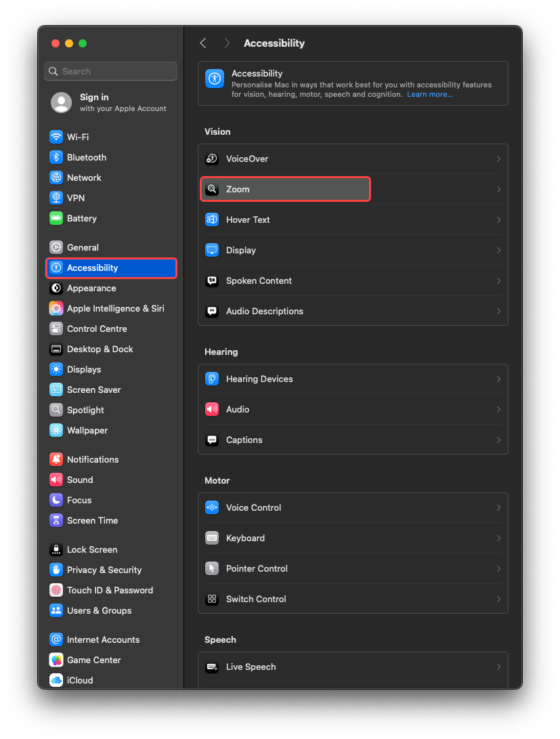Click the Notifications bell icon
560x739 pixels.
[x=56, y=459]
